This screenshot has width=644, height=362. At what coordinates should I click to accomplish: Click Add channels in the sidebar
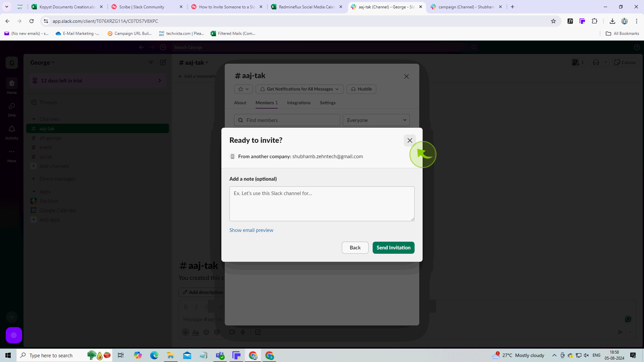click(54, 166)
